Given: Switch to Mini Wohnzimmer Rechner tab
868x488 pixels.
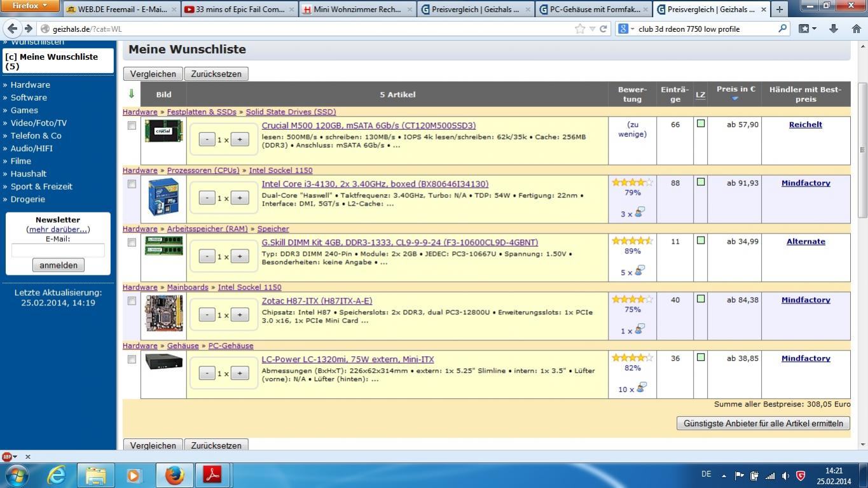Looking at the screenshot, I should 356,10.
